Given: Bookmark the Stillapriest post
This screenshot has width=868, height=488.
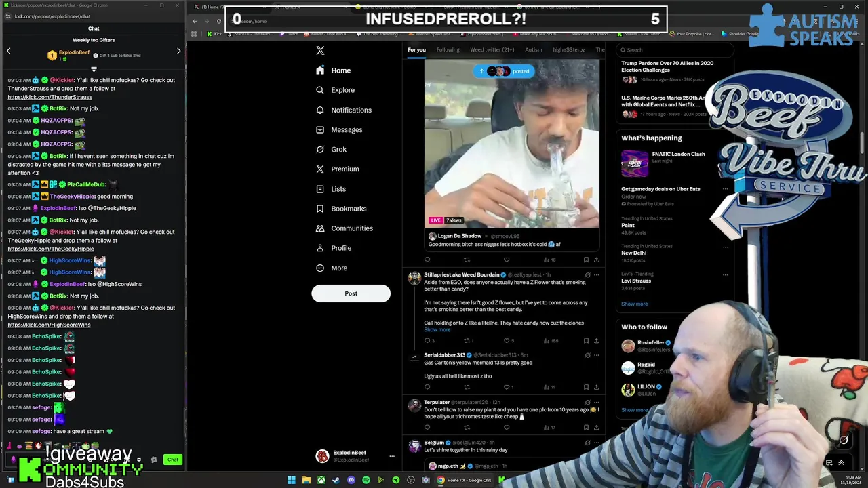Looking at the screenshot, I should tap(586, 340).
